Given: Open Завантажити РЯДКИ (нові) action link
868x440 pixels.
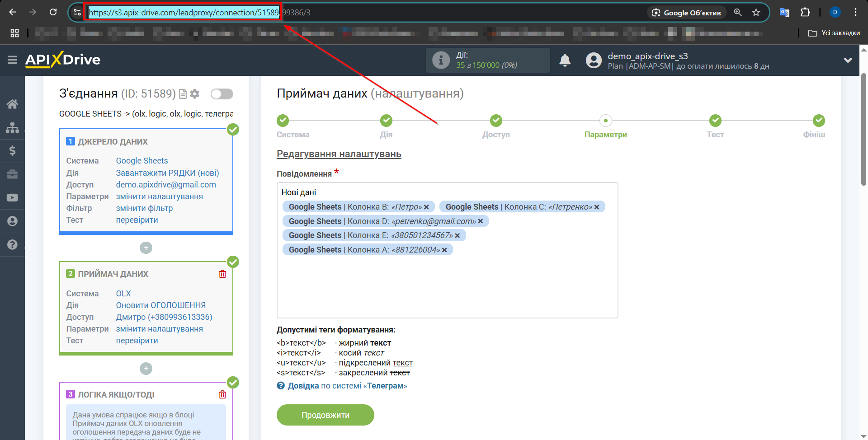Looking at the screenshot, I should pos(167,173).
